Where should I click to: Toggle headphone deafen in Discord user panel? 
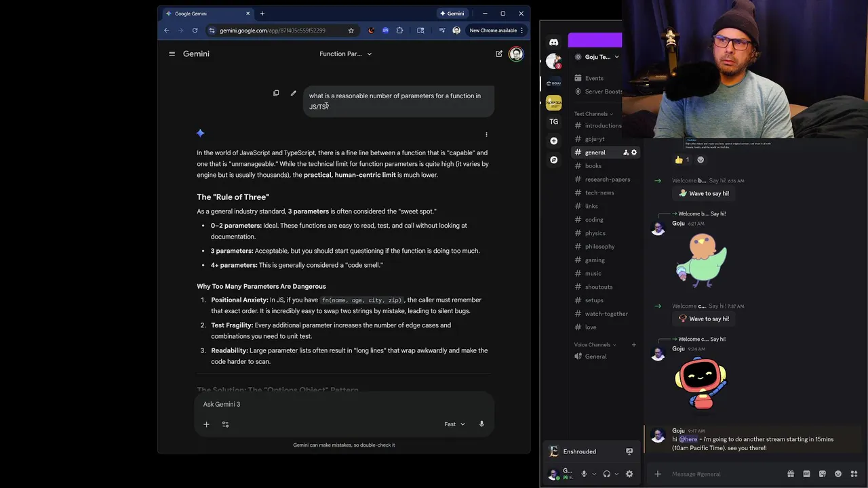pyautogui.click(x=607, y=474)
